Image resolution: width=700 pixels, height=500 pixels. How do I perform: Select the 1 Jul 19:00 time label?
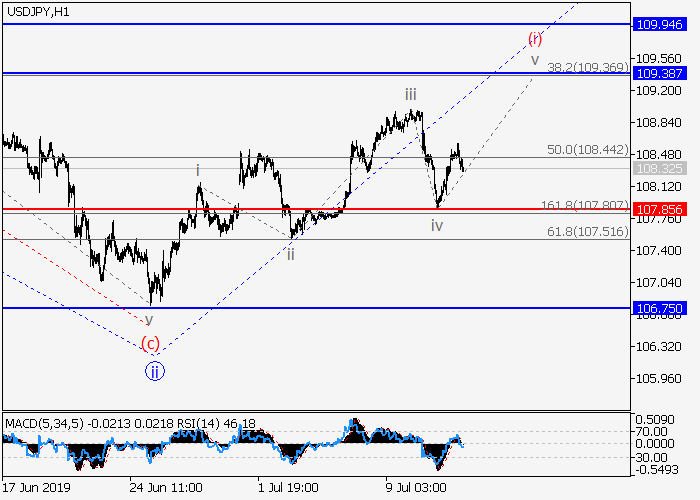287,488
